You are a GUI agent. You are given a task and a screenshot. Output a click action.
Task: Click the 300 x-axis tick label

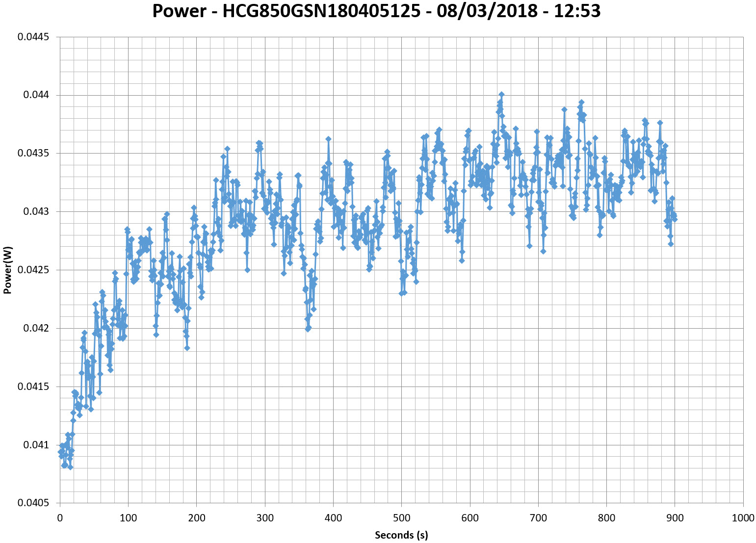265,518
